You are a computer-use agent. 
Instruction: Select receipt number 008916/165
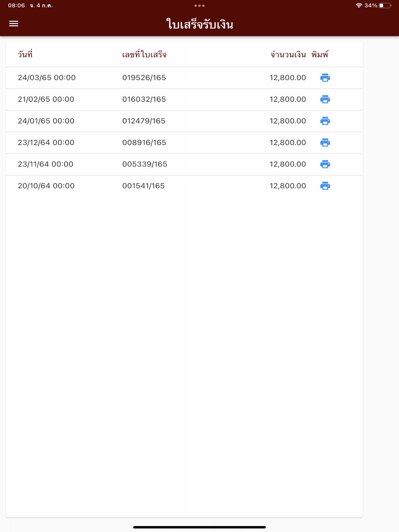[x=144, y=142]
